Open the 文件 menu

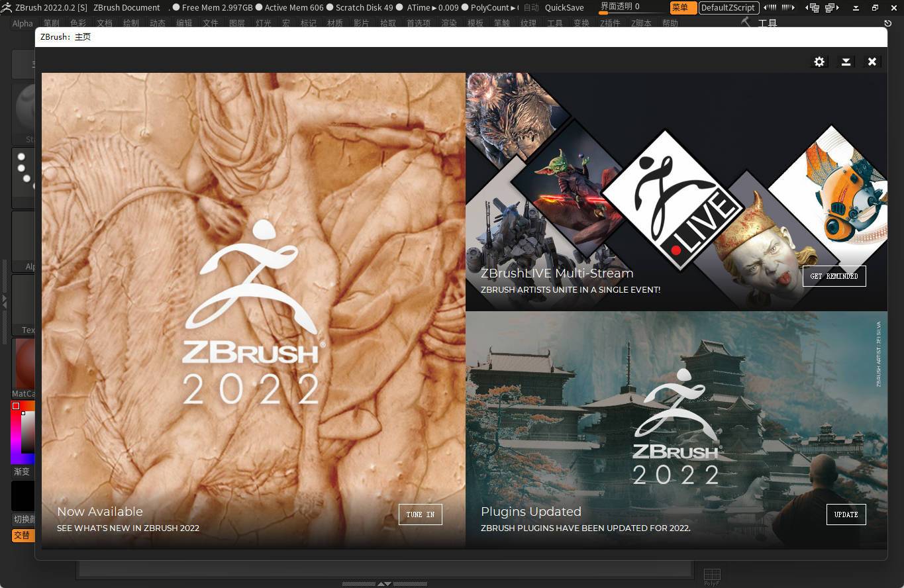(211, 23)
